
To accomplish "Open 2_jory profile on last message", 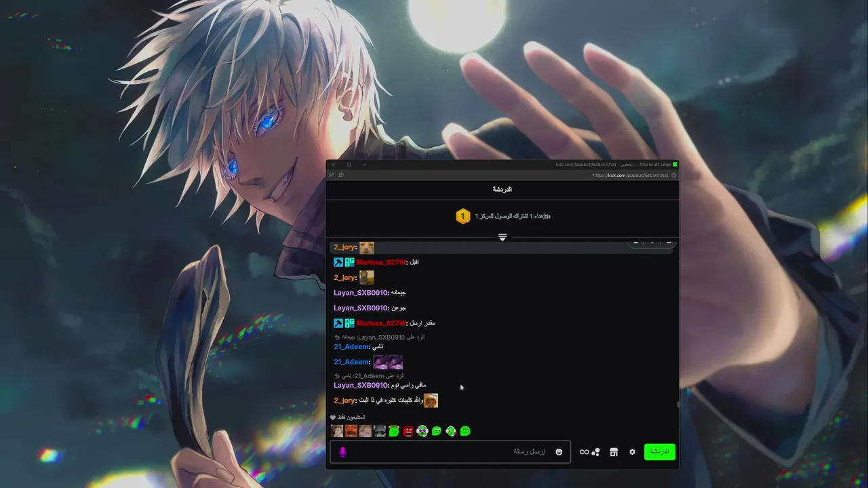I will coord(345,401).
